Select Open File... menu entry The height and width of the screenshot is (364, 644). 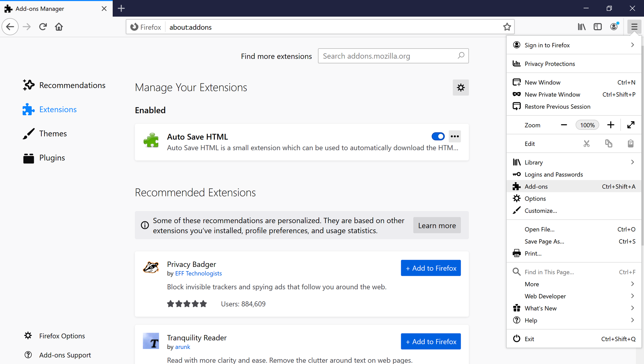pos(574,229)
